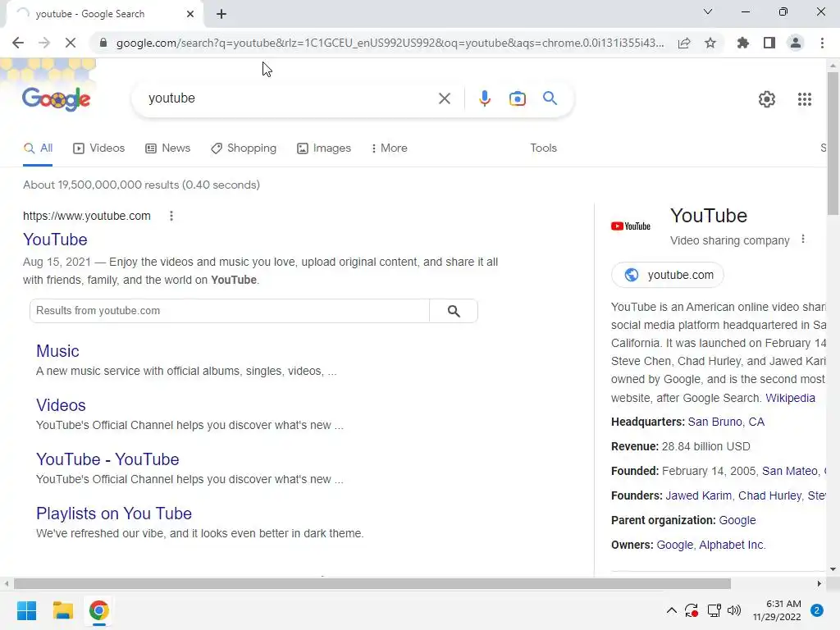This screenshot has height=630, width=840.
Task: Open the network tray icon
Action: tap(714, 610)
